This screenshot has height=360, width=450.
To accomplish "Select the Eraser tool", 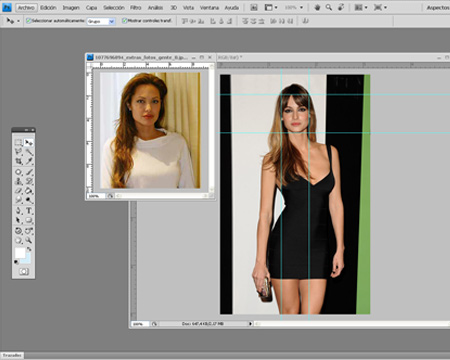I will pos(18,191).
